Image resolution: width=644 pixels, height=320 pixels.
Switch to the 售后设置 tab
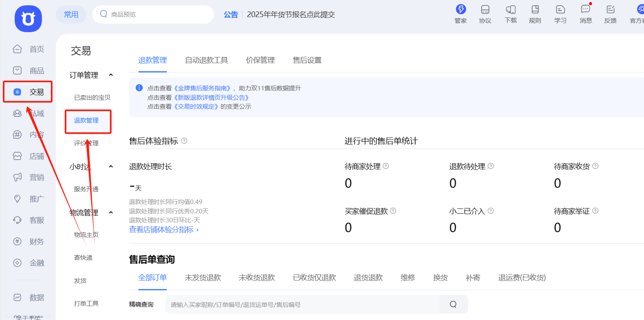click(x=307, y=60)
